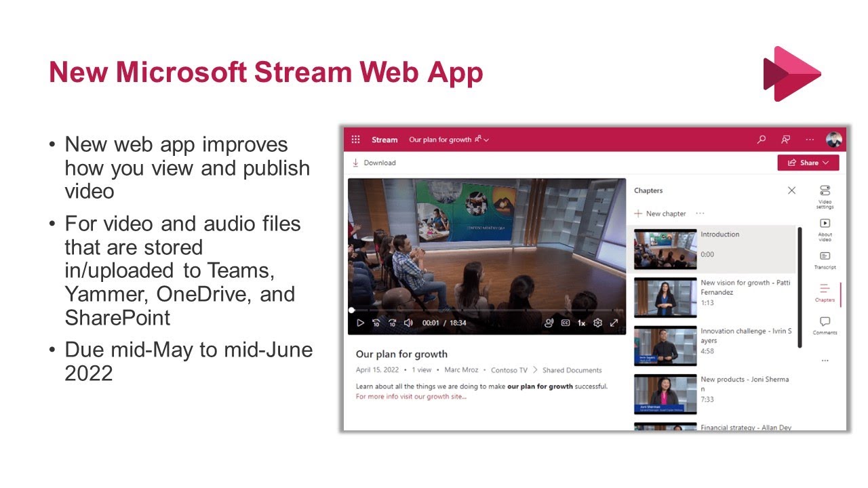Click the chapters list scrollbar
The width and height of the screenshot is (868, 488).
[800, 287]
